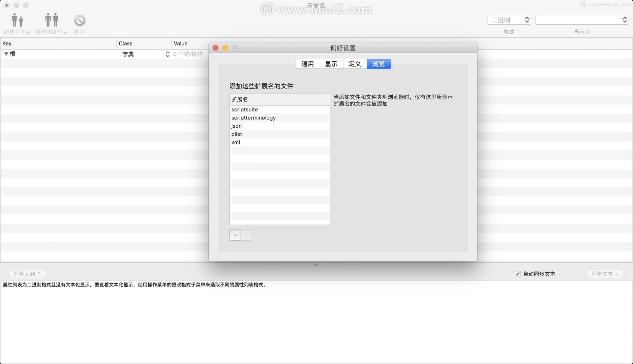The image size is (633, 364).
Task: Collapse the 根 disclosure triangle
Action: point(6,54)
